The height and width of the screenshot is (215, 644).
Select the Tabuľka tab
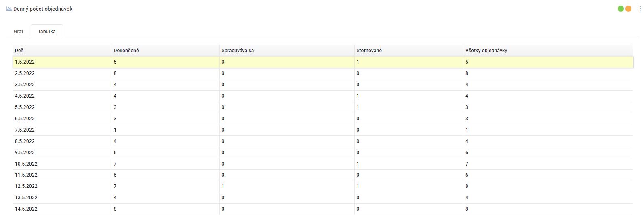click(x=46, y=31)
